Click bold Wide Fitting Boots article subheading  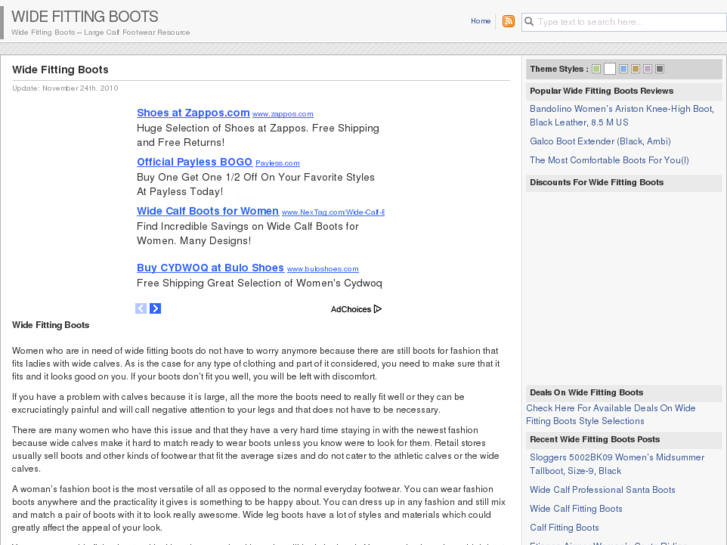pos(51,325)
